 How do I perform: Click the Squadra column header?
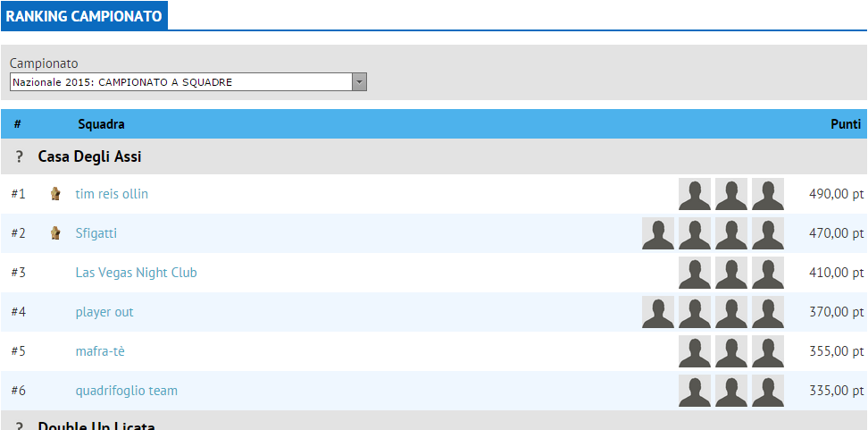pos(101,124)
